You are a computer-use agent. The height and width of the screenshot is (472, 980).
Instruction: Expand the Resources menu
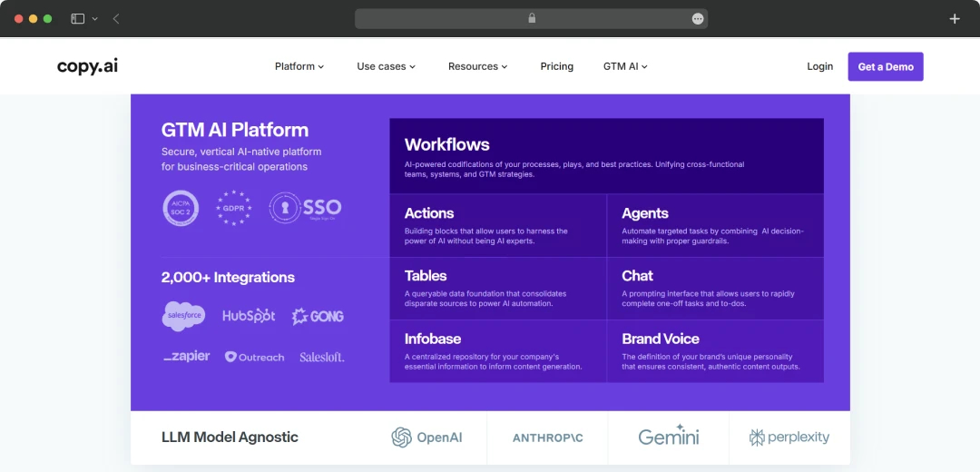tap(477, 66)
